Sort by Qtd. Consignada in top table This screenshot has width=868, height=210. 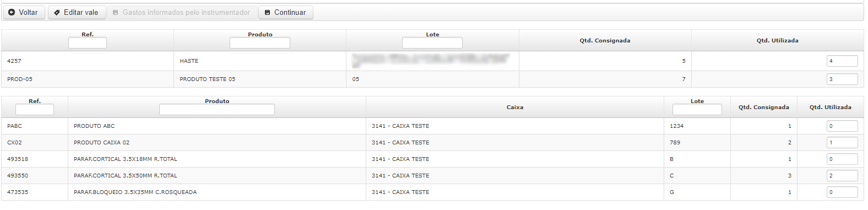coord(605,41)
